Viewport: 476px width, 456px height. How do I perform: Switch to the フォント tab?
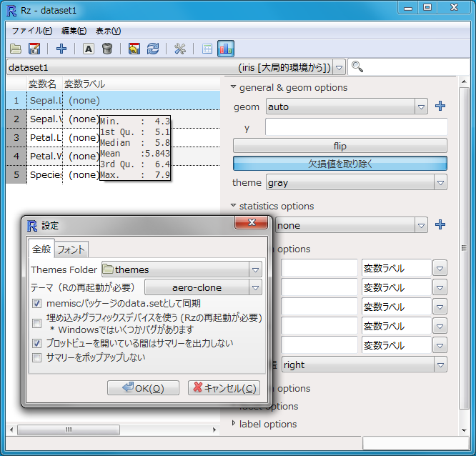tap(71, 250)
